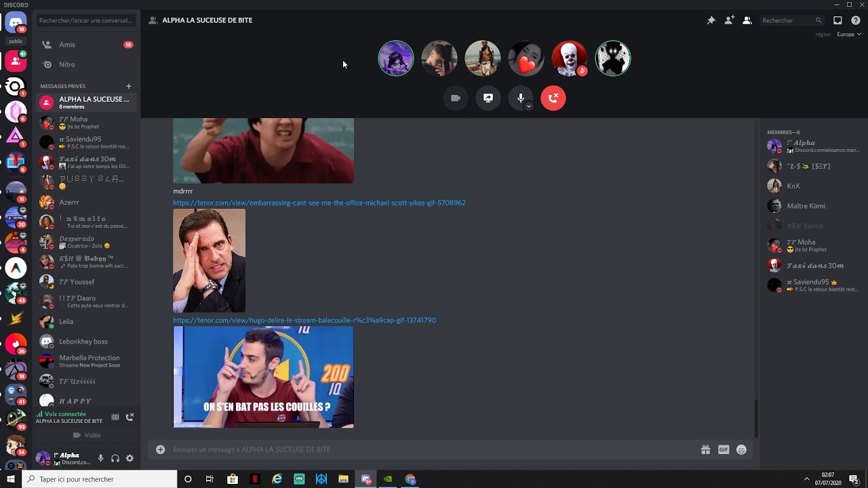Click the header Rechercher search field

[792, 20]
